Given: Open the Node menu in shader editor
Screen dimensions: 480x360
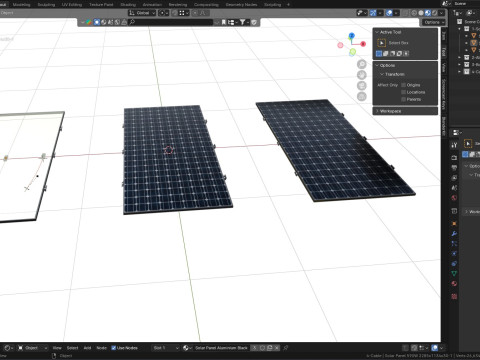Looking at the screenshot, I should coord(101,348).
